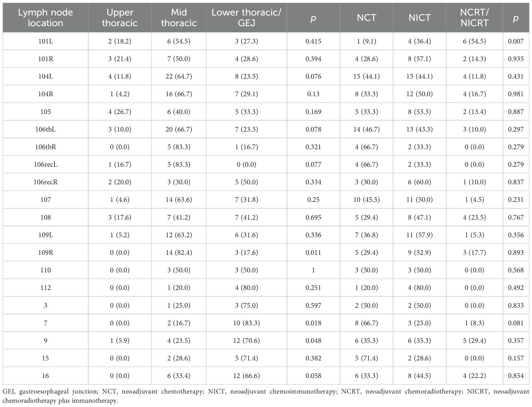Select the 0.854 p-value in last row
The image size is (532, 407).
[516, 376]
